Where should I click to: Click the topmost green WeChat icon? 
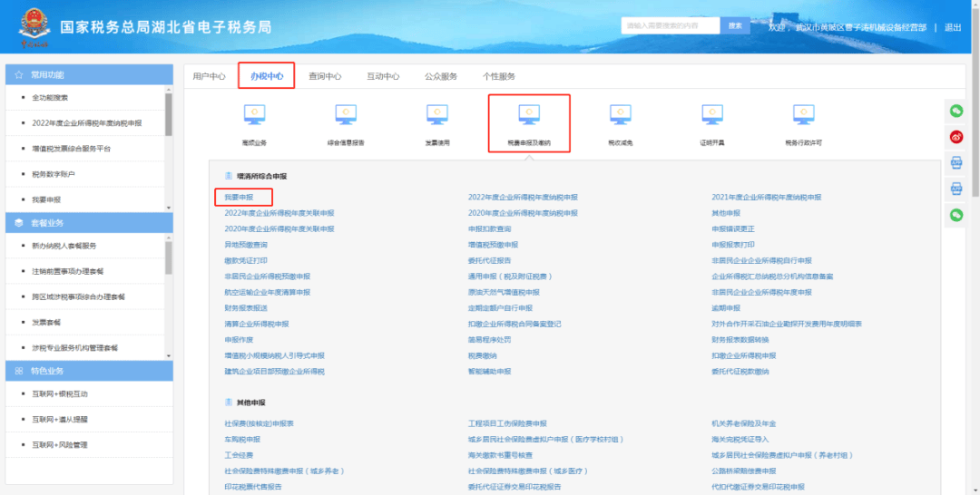955,111
